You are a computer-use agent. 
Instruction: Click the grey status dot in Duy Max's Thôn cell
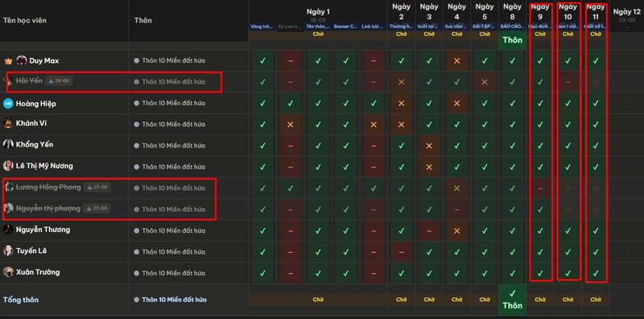[136, 61]
